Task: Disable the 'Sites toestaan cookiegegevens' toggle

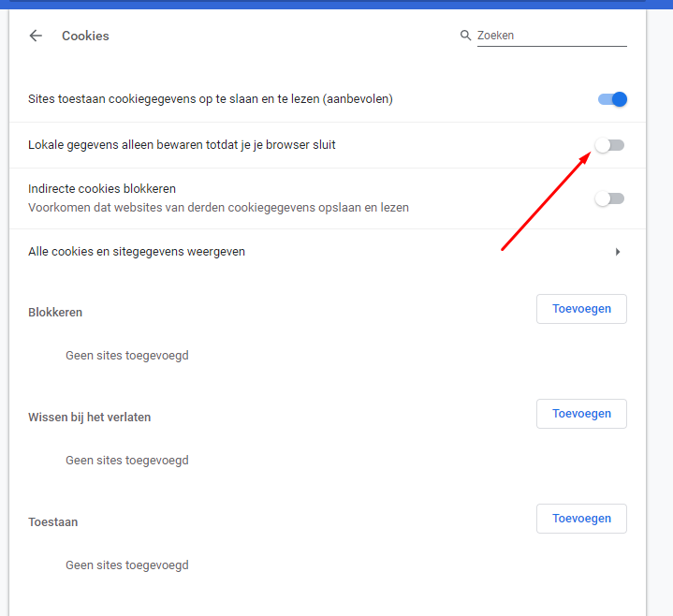Action: 611,99
